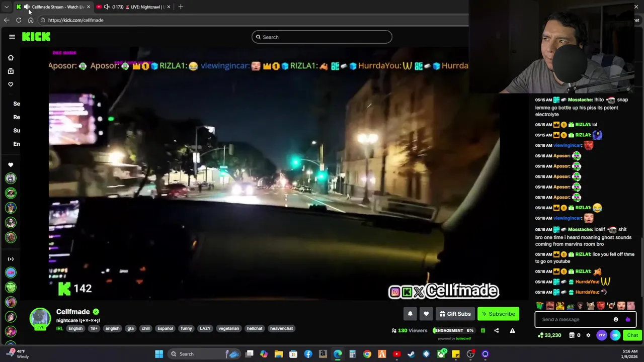Mute audio on Cellfmade Stream tab
The height and width of the screenshot is (362, 644).
click(x=26, y=7)
